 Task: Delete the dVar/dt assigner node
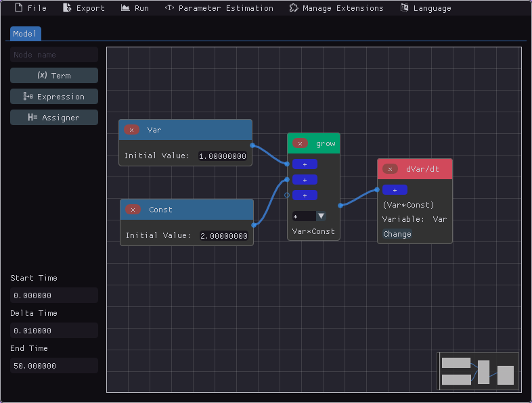[x=390, y=169]
